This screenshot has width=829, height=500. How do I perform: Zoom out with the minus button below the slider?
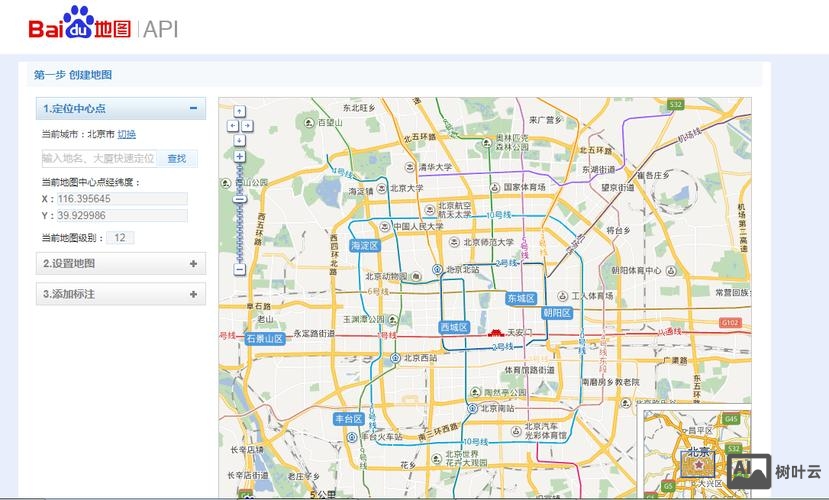[x=240, y=269]
